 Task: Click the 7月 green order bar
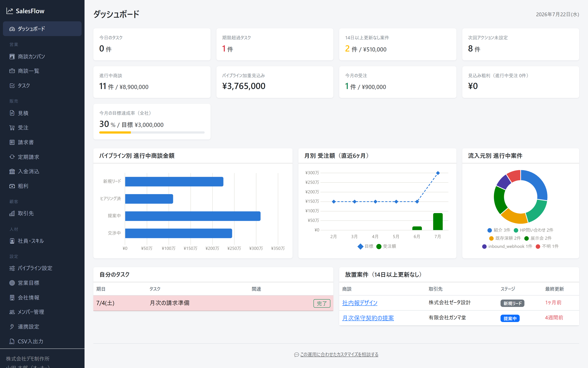pyautogui.click(x=438, y=222)
